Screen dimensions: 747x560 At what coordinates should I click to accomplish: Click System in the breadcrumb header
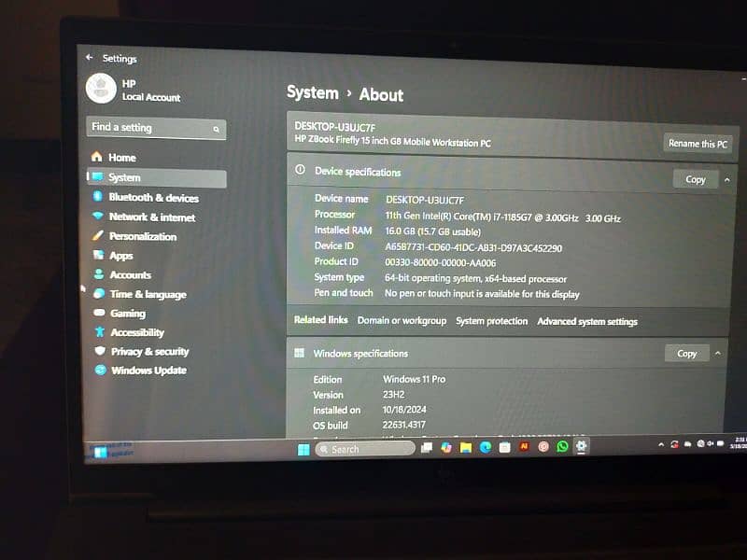(313, 92)
